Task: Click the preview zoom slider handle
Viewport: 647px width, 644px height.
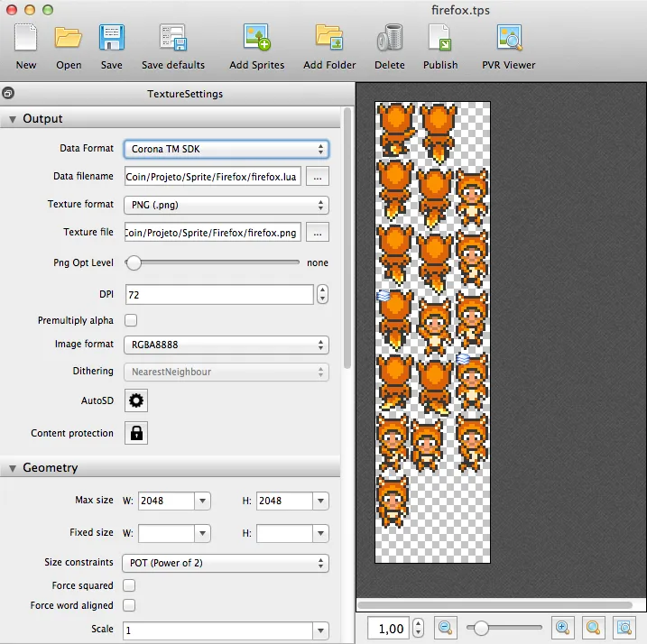Action: (x=481, y=629)
